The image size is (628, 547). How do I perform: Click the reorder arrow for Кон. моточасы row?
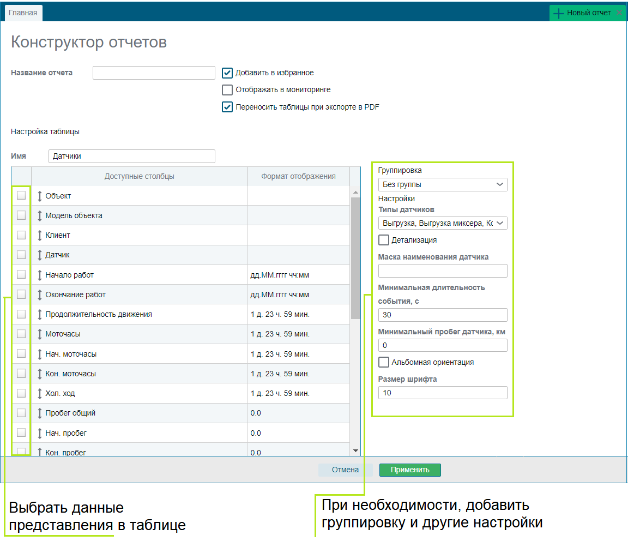click(39, 374)
